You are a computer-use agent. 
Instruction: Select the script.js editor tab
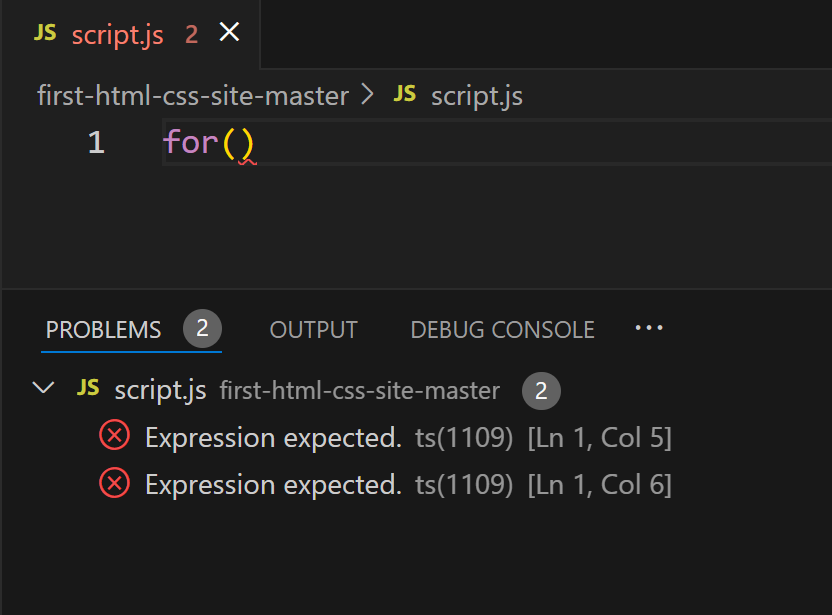[x=131, y=34]
